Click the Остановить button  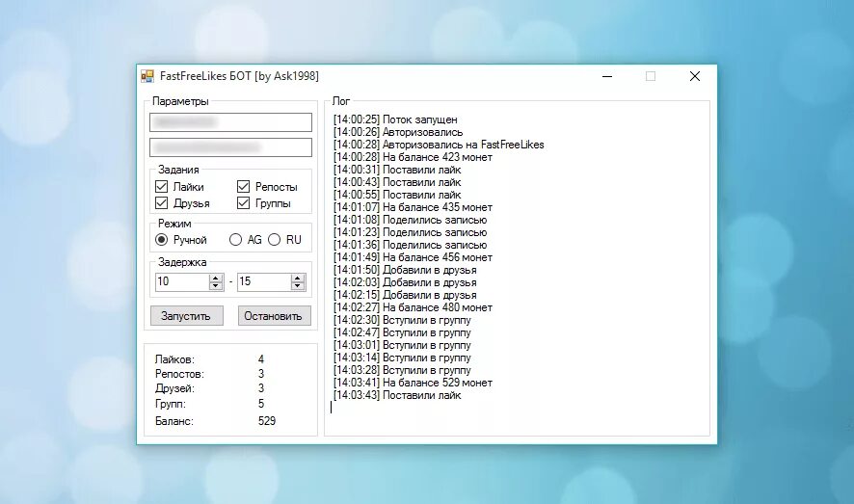pyautogui.click(x=274, y=316)
